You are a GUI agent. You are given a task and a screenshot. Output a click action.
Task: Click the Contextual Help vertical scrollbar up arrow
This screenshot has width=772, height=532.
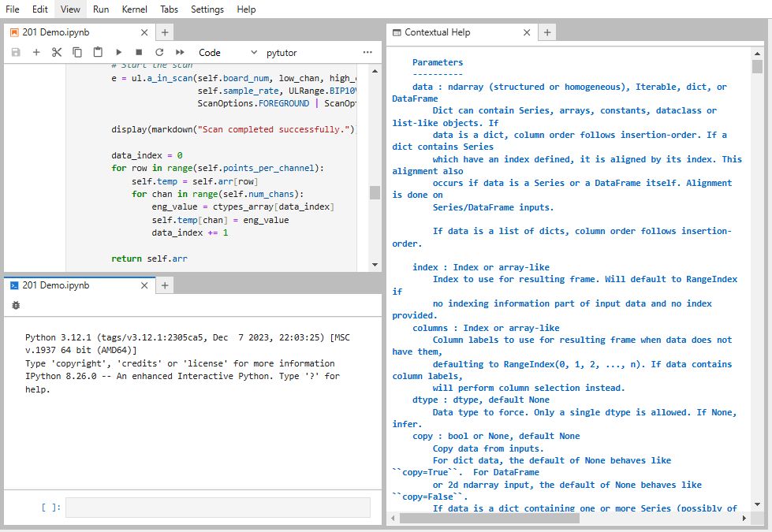pyautogui.click(x=757, y=53)
